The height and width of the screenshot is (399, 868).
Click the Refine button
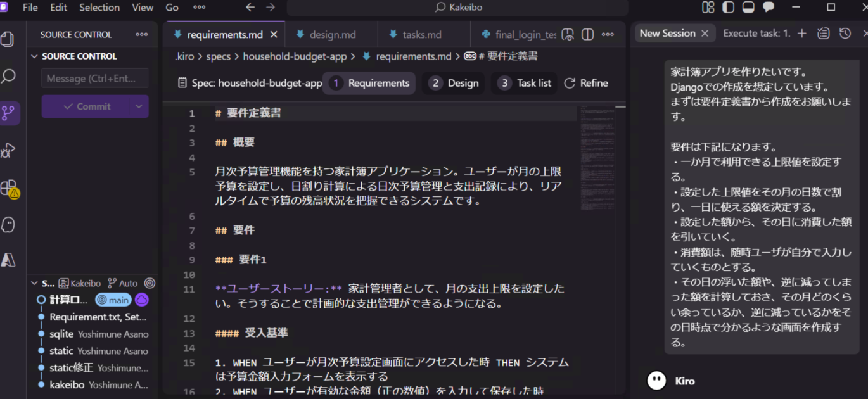585,83
